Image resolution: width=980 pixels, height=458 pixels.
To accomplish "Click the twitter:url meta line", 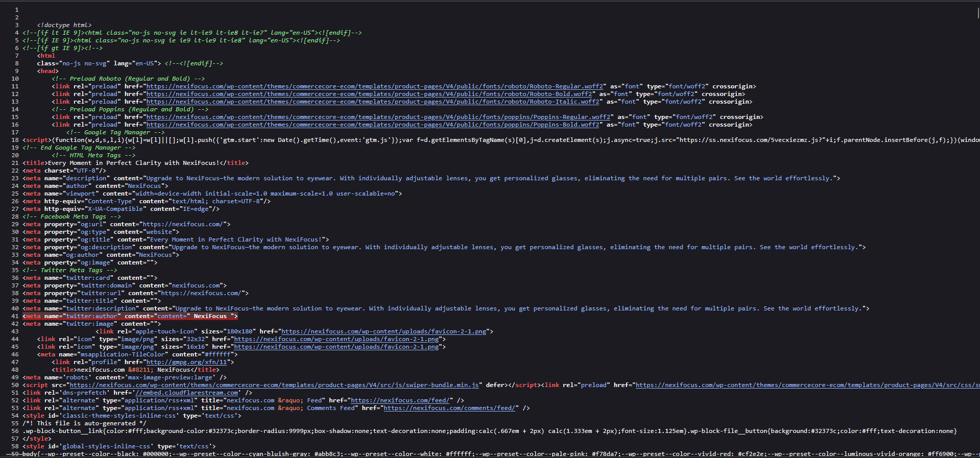I will [x=136, y=293].
